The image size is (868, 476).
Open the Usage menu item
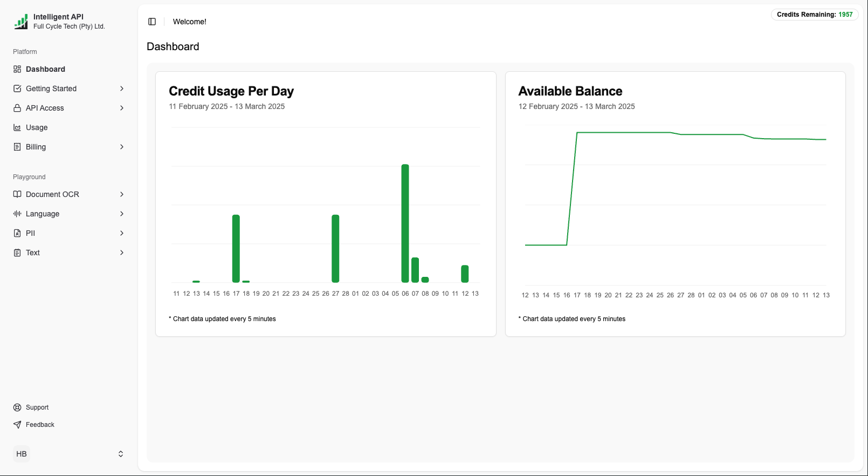[x=37, y=127]
